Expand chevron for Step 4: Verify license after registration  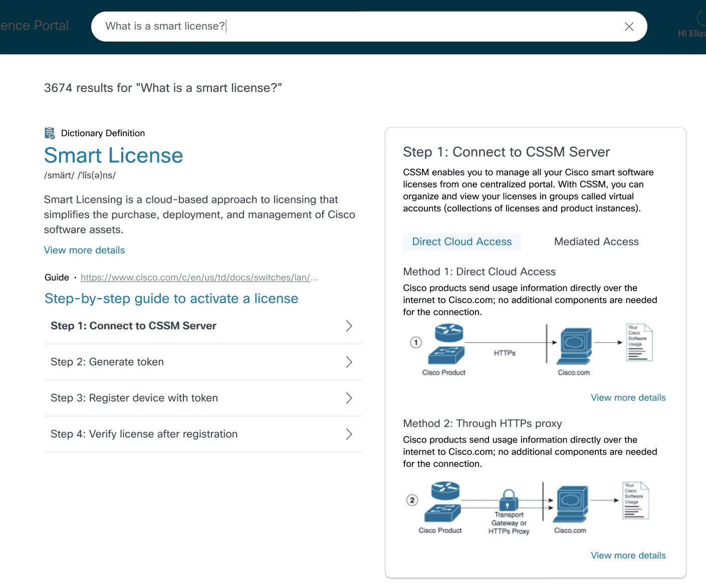(x=349, y=434)
